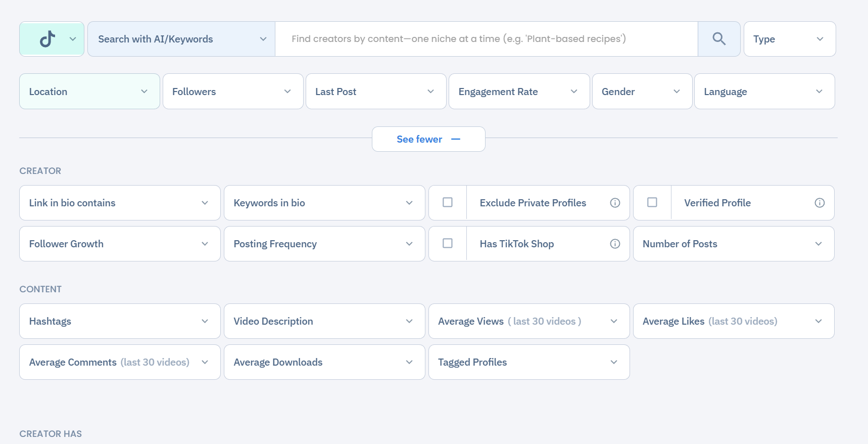Viewport: 868px width, 444px height.
Task: Open the TikTok platform selector
Action: click(52, 39)
